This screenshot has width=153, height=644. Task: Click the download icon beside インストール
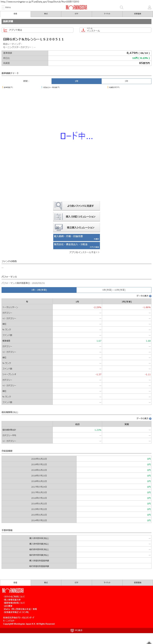83,30
